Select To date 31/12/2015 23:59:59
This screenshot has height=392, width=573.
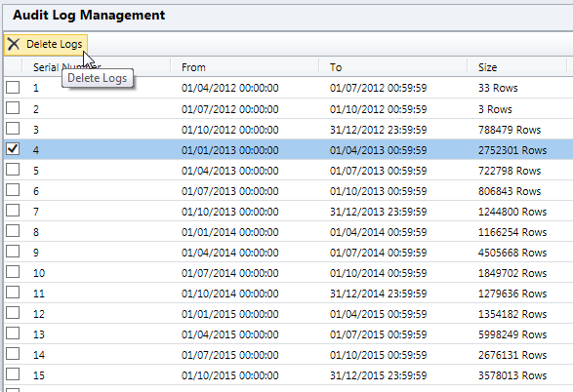pos(378,374)
